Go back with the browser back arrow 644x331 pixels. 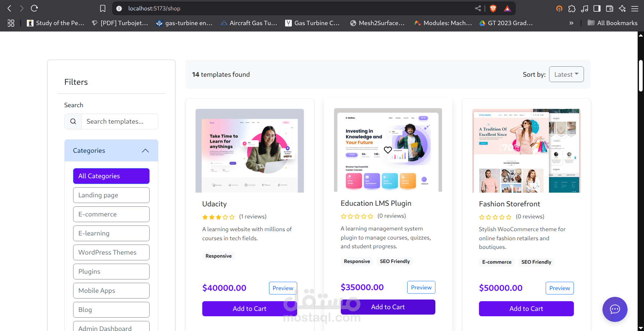tap(9, 8)
